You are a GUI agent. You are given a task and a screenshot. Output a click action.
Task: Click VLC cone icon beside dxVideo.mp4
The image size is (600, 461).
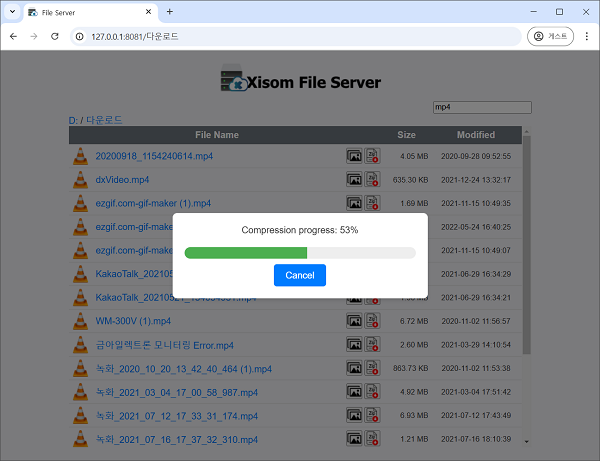pyautogui.click(x=80, y=180)
